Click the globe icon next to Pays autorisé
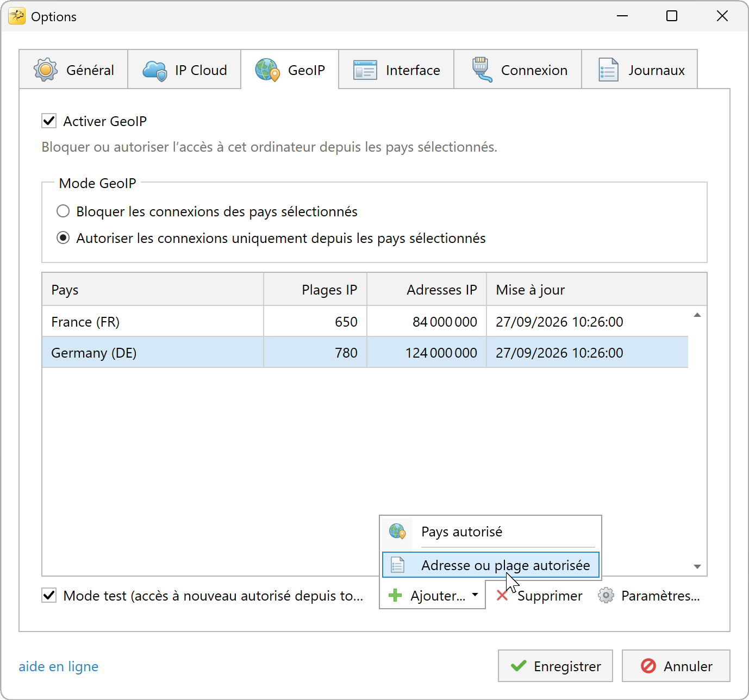Image resolution: width=749 pixels, height=700 pixels. [x=398, y=532]
